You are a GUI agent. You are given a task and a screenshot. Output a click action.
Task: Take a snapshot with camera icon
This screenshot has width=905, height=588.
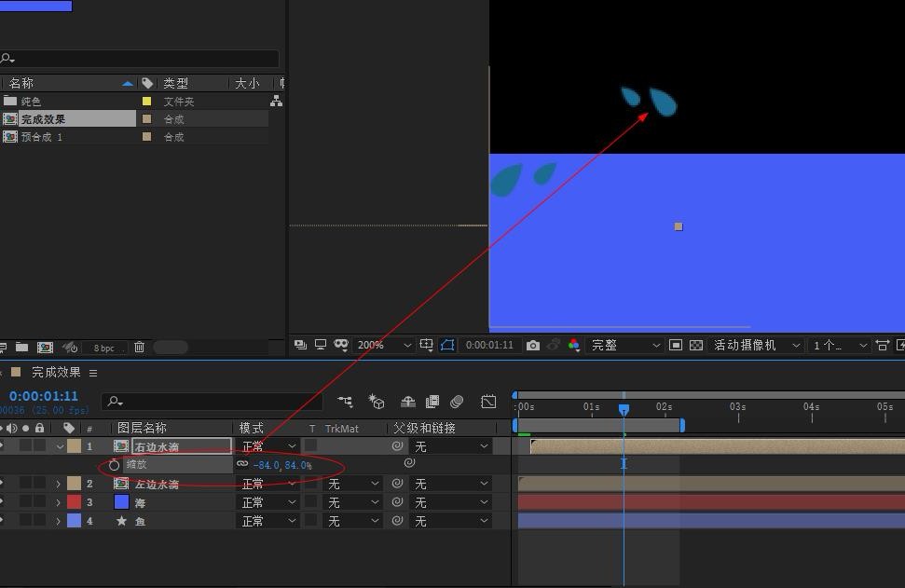tap(533, 345)
